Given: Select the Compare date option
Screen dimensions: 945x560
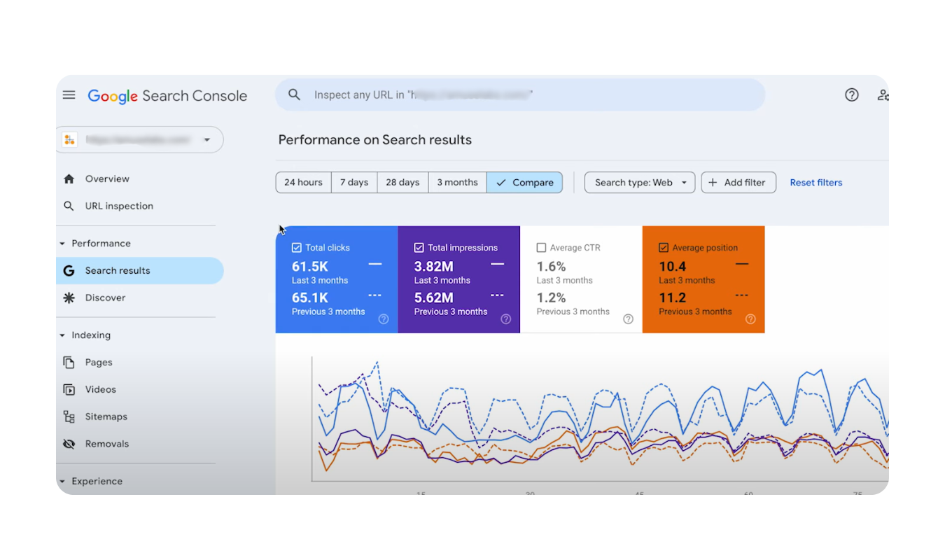Looking at the screenshot, I should pyautogui.click(x=524, y=182).
